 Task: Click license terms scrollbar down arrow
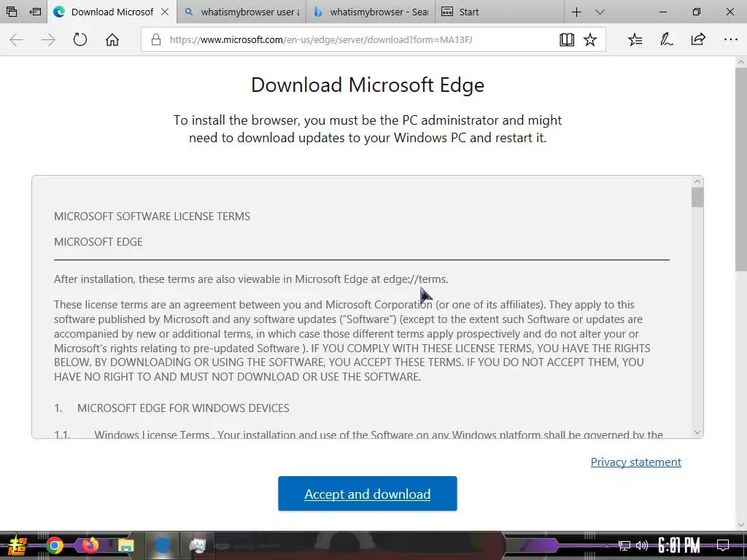click(x=697, y=432)
